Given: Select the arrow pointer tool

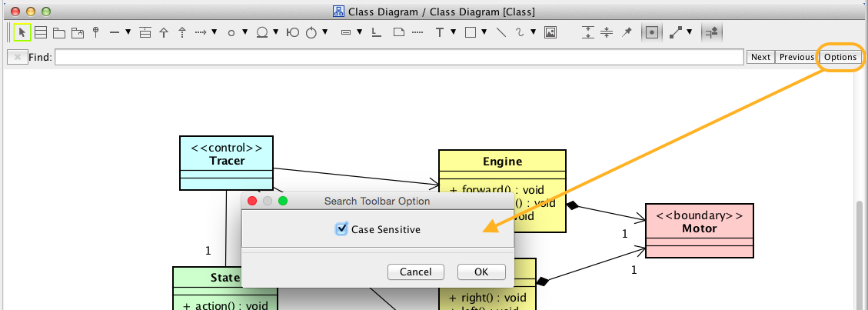Looking at the screenshot, I should (22, 32).
